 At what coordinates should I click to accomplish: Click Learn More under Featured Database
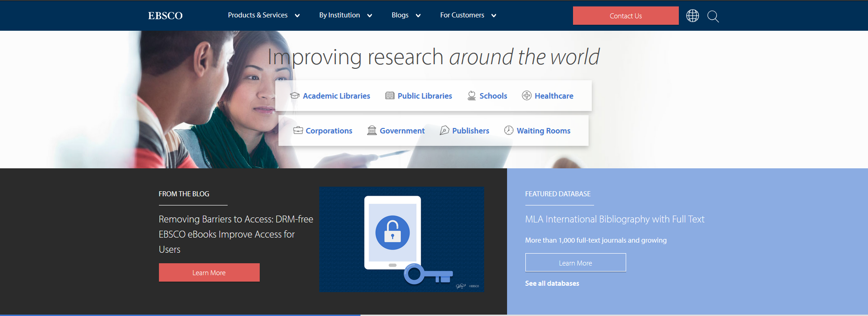[x=575, y=263]
